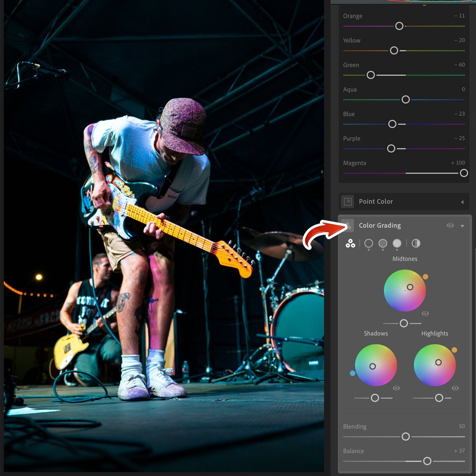Toggle Color Grading panel visibility eye
The height and width of the screenshot is (476, 476).
[450, 225]
